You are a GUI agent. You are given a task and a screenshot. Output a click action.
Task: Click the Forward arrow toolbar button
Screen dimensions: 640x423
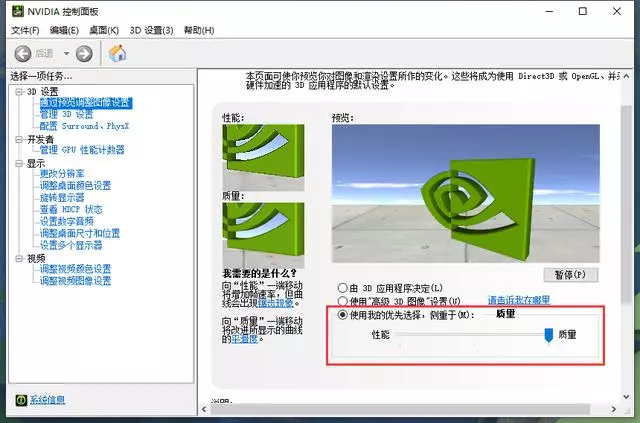84,53
